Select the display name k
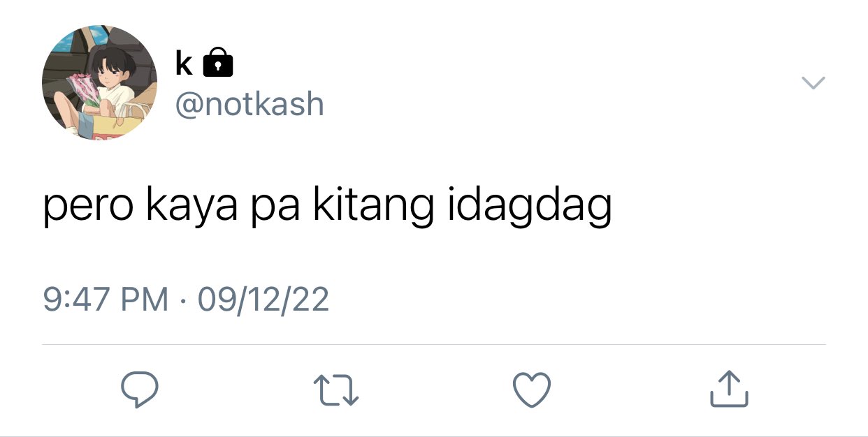Viewport: 868px width, 437px height. [184, 63]
